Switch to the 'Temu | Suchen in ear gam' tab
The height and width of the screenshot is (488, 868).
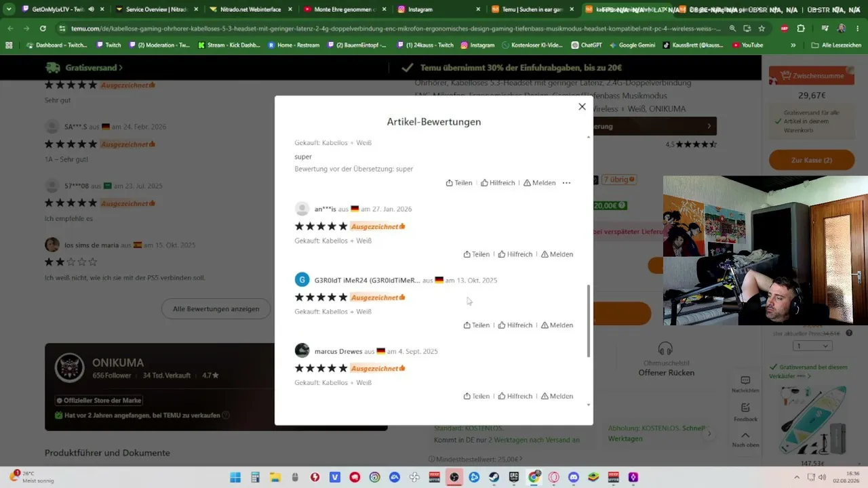533,9
